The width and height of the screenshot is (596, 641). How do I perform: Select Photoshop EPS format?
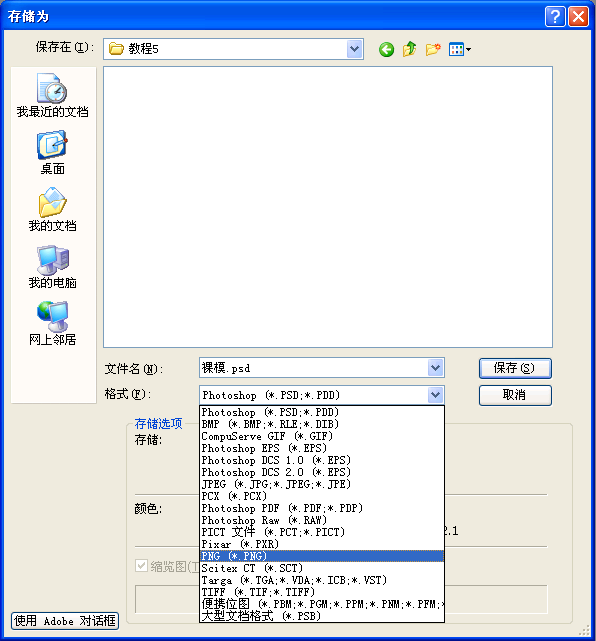(322, 448)
